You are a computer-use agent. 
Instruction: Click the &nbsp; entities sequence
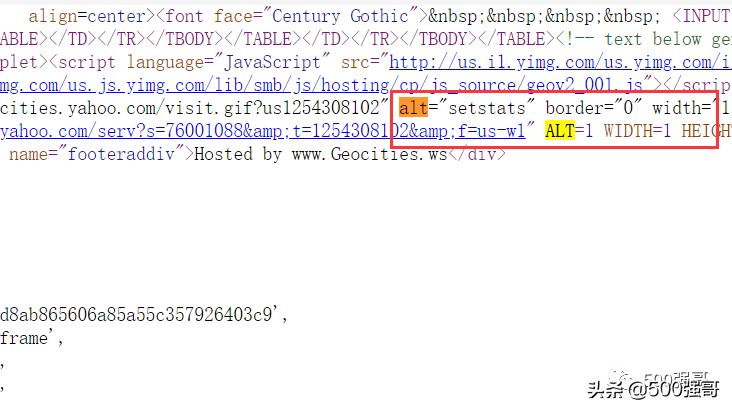click(544, 16)
